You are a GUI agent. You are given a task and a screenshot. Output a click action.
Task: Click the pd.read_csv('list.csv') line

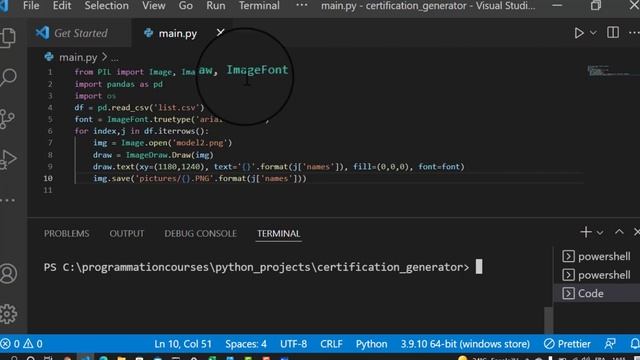coord(139,107)
